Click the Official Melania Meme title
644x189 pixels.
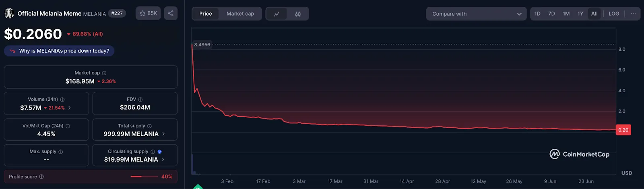coord(50,13)
